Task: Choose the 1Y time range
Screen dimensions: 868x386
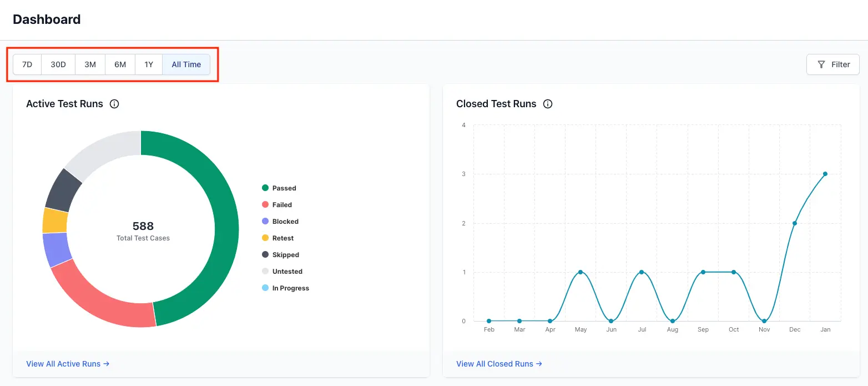Action: pyautogui.click(x=149, y=64)
